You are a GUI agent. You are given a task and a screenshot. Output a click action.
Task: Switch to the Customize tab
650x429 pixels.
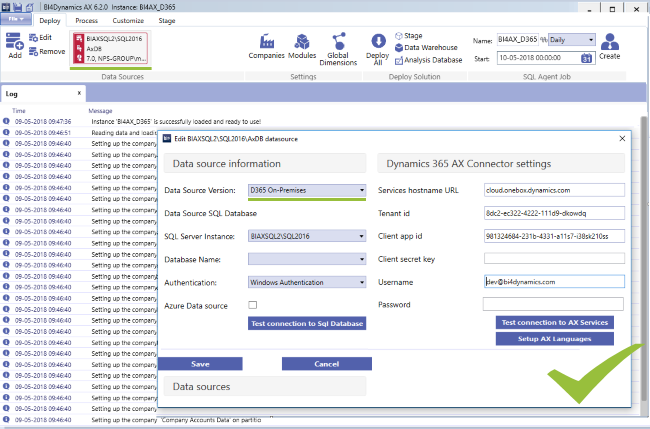pos(128,20)
